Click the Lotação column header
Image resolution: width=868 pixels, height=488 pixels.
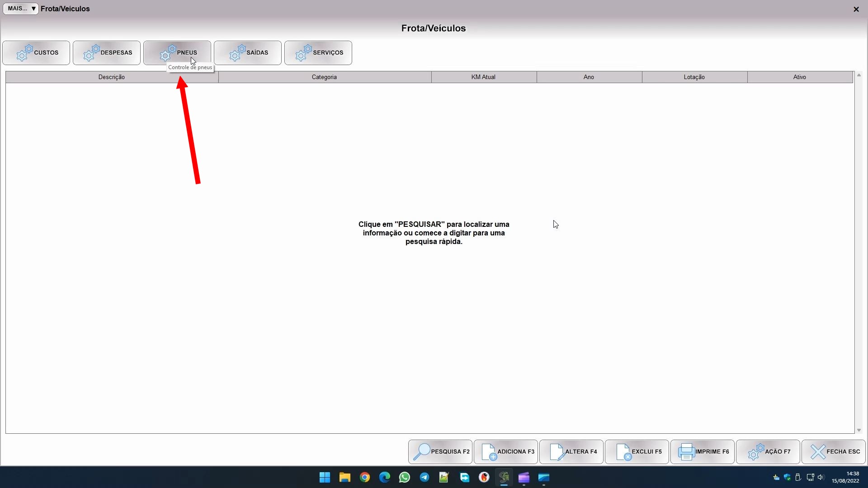pos(694,77)
